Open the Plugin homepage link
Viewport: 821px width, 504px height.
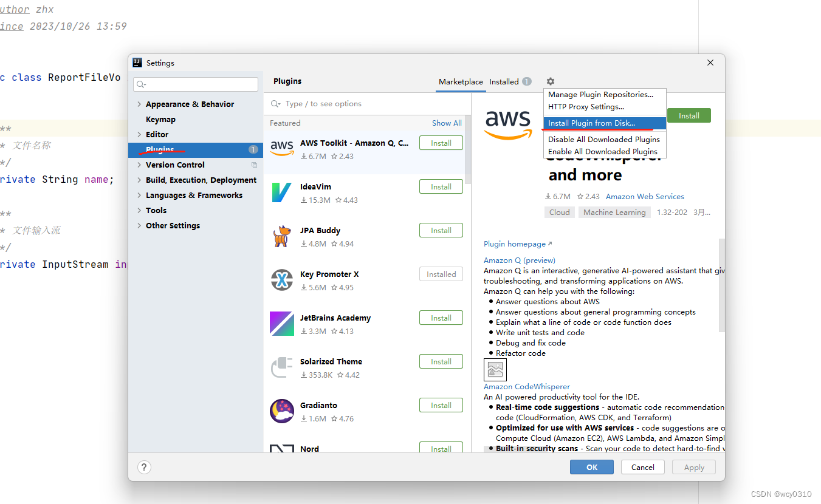(518, 244)
